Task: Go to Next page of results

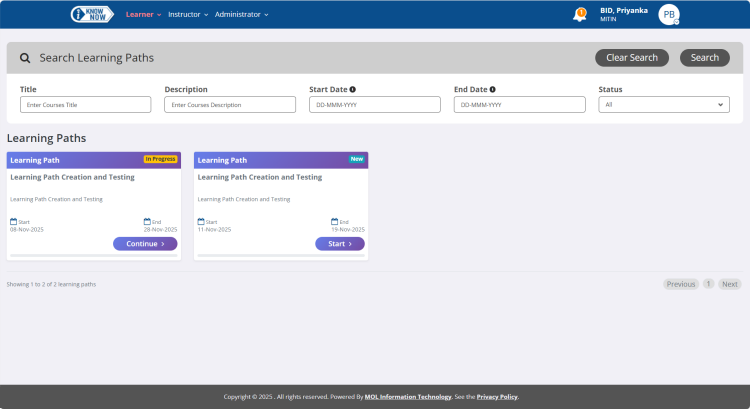Action: (730, 284)
